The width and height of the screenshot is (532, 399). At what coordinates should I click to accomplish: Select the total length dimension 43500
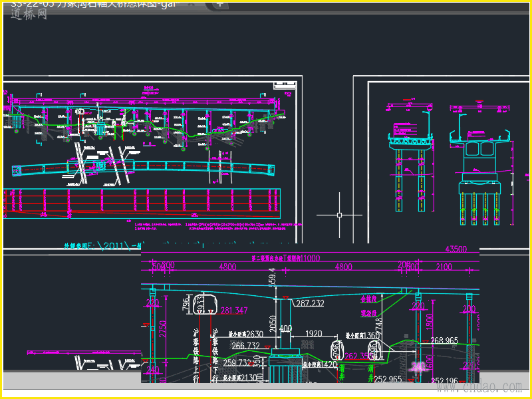tap(456, 249)
